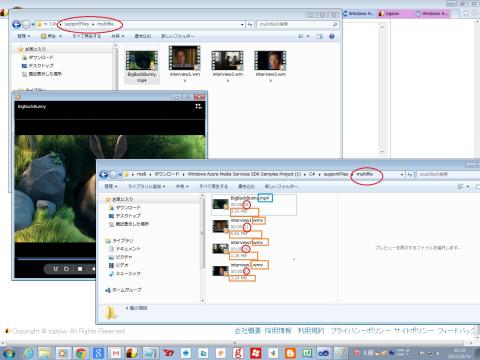The height and width of the screenshot is (360, 480).
Task: Open the view options dropdown in back Explorer
Action: pyautogui.click(x=308, y=36)
